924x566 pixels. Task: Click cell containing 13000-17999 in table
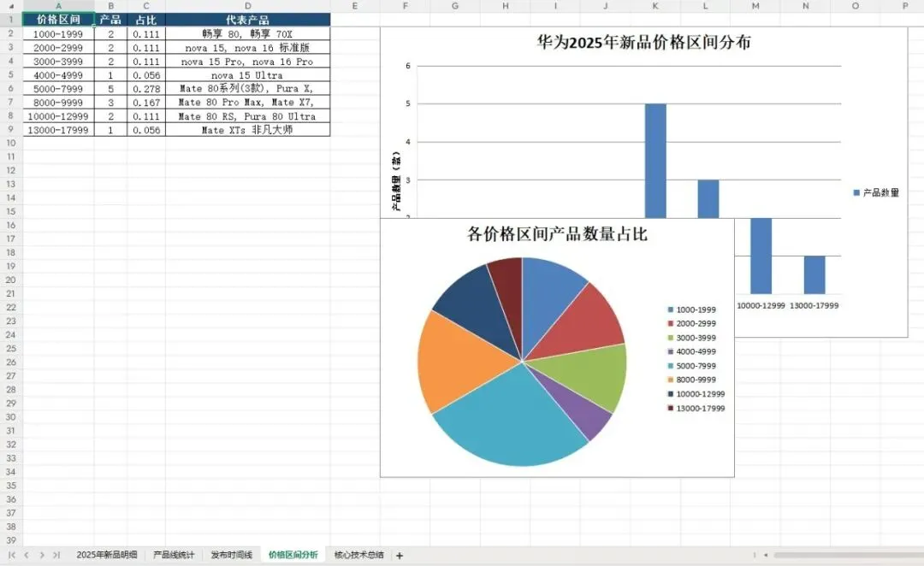[58, 130]
